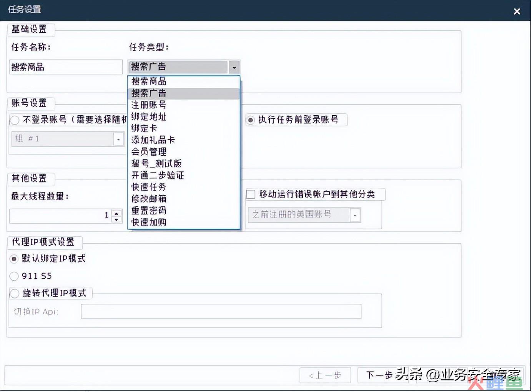532x392 pixels.
Task: Pick 绑定卡 in the list
Action: [184, 128]
